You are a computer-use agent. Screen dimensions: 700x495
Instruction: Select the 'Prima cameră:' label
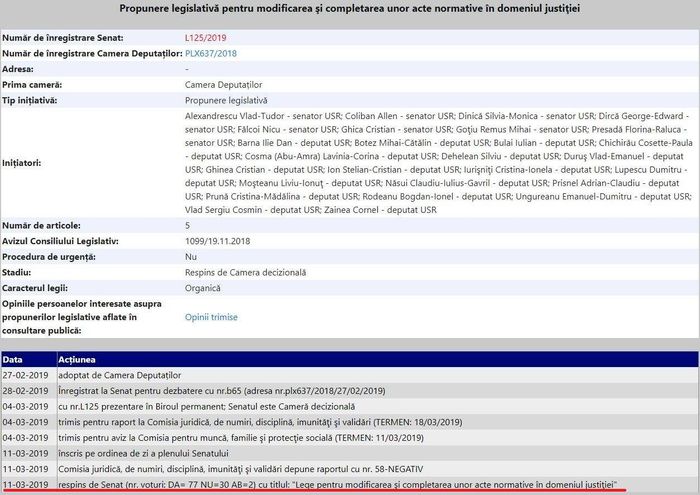32,85
